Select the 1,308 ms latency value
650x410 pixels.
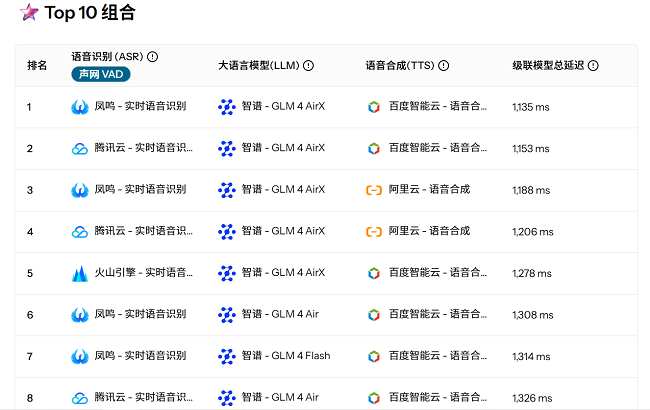[x=533, y=315]
